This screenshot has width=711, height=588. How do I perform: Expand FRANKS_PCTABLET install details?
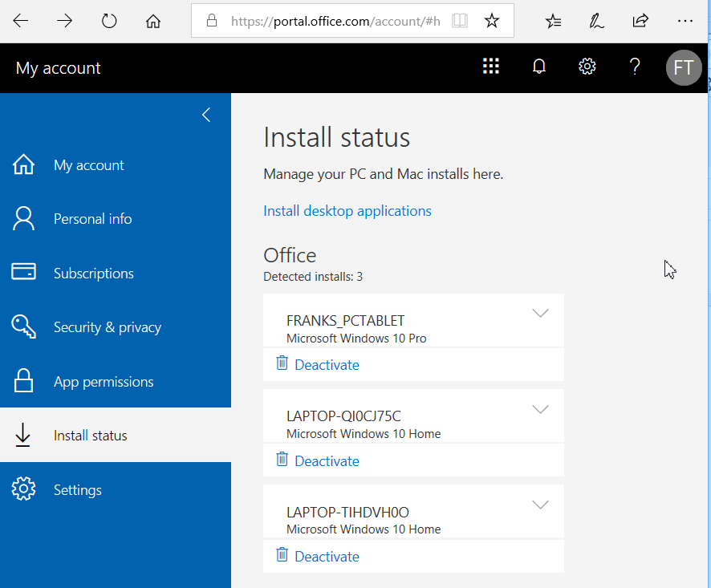coord(541,314)
